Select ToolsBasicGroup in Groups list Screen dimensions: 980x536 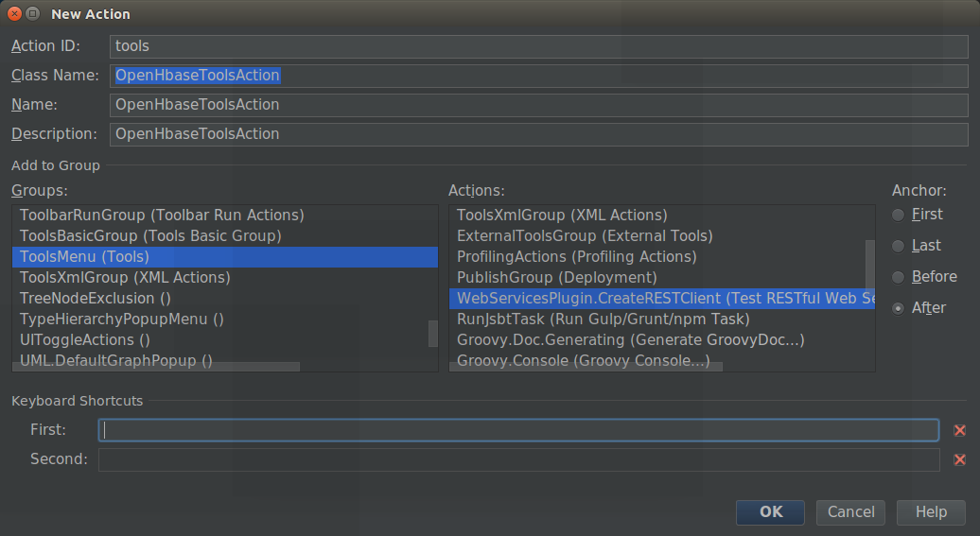point(150,235)
